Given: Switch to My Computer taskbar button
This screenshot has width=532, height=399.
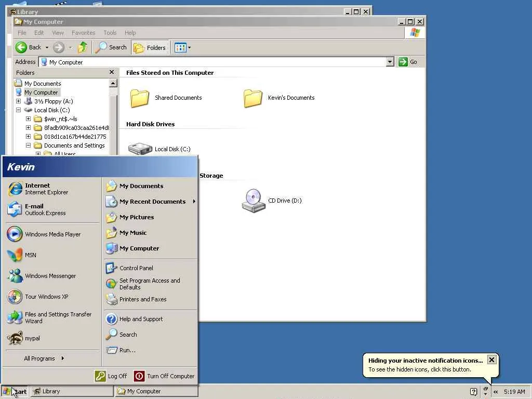Looking at the screenshot, I should [x=156, y=392].
